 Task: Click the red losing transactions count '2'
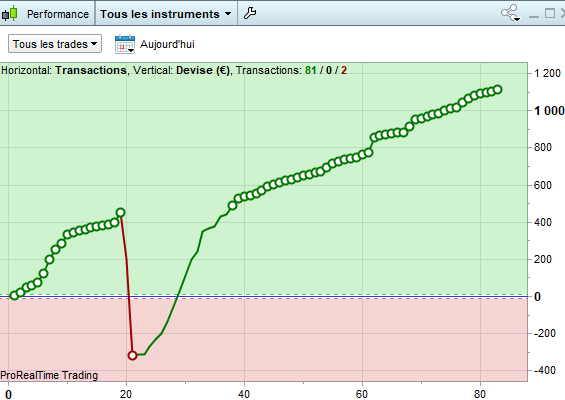[344, 70]
